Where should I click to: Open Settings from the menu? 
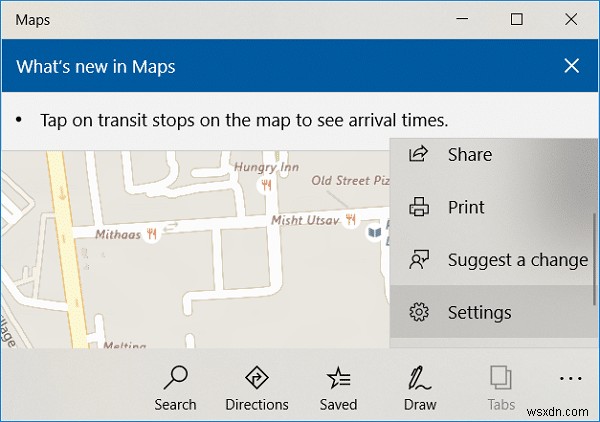[479, 313]
